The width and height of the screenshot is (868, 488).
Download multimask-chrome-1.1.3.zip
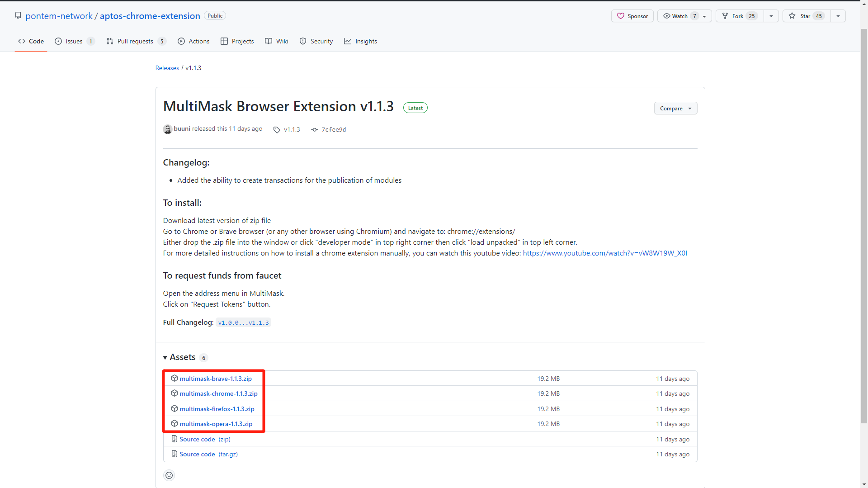click(x=218, y=393)
